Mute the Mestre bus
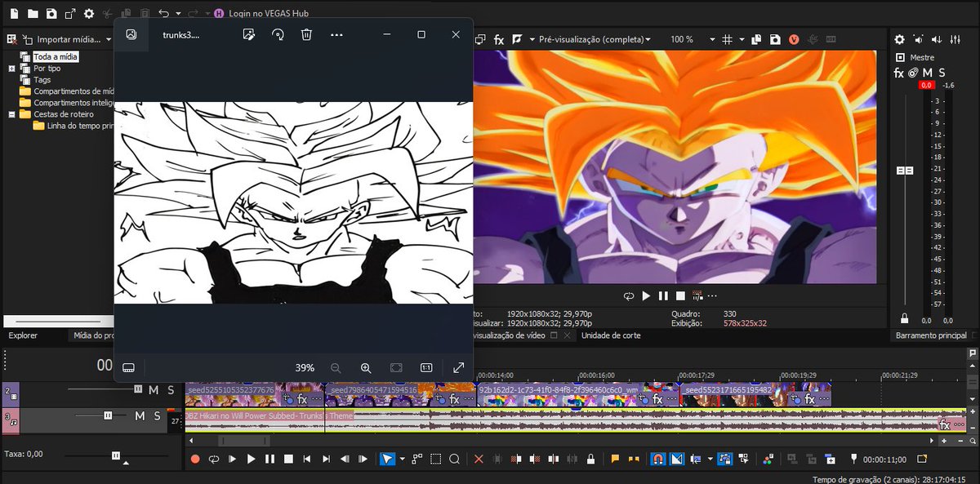The width and height of the screenshot is (980, 484). [x=927, y=73]
